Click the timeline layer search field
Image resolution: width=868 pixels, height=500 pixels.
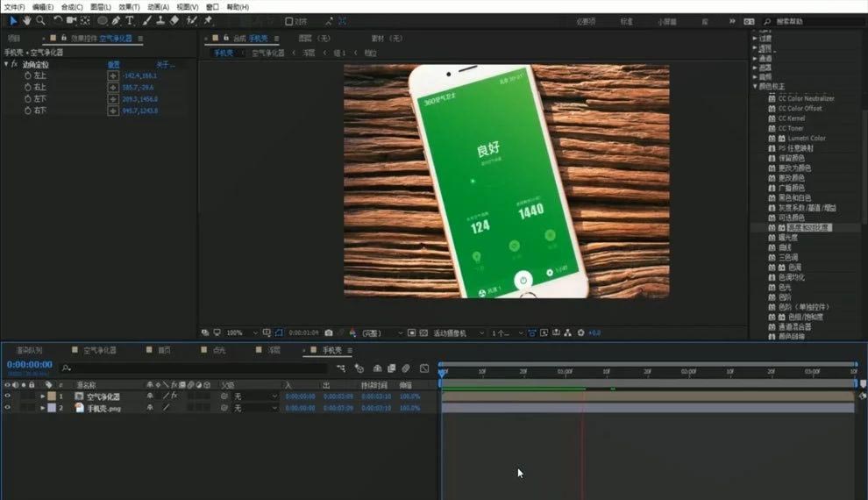[x=194, y=368]
